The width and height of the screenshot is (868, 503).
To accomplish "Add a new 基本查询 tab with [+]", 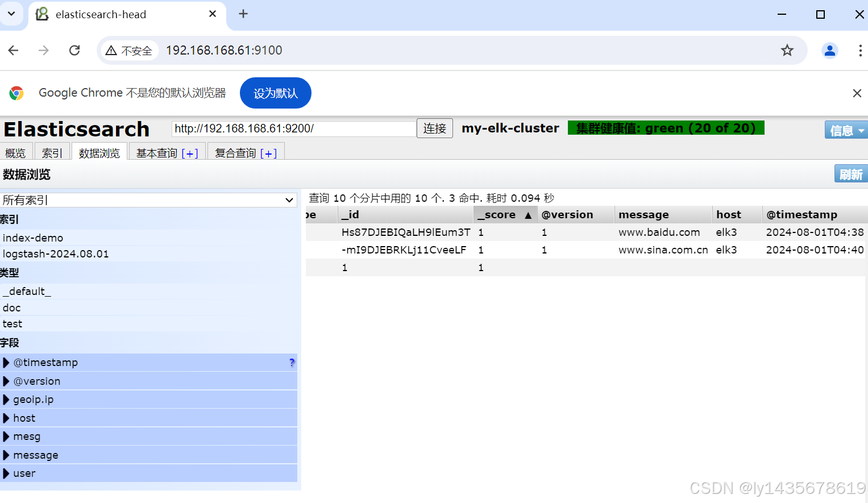I will 190,153.
